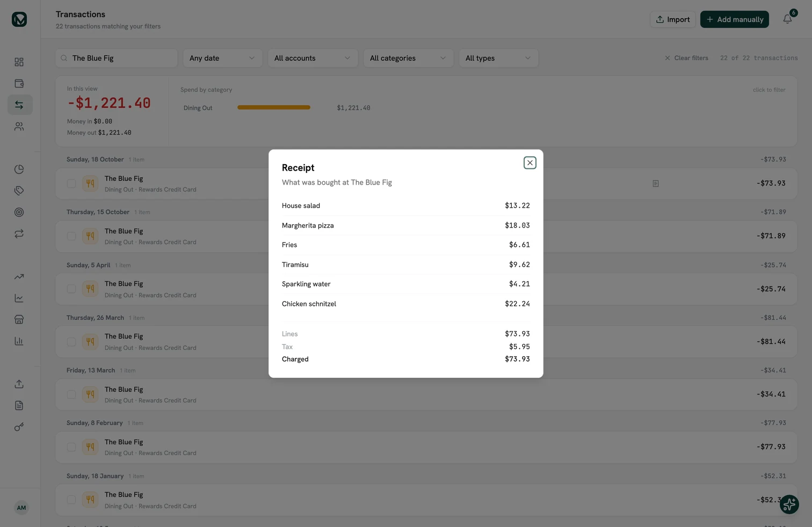This screenshot has width=812, height=527.
Task: Open the line chart icon in sidebar
Action: pos(19,298)
